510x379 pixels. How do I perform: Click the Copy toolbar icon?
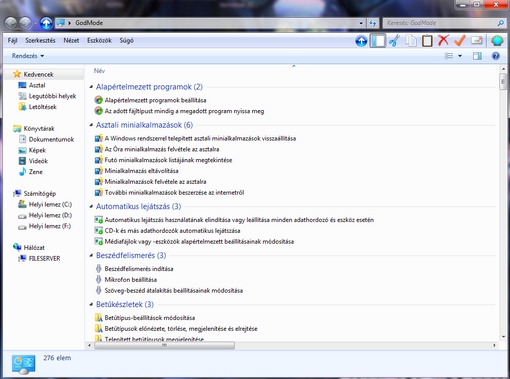[411, 41]
